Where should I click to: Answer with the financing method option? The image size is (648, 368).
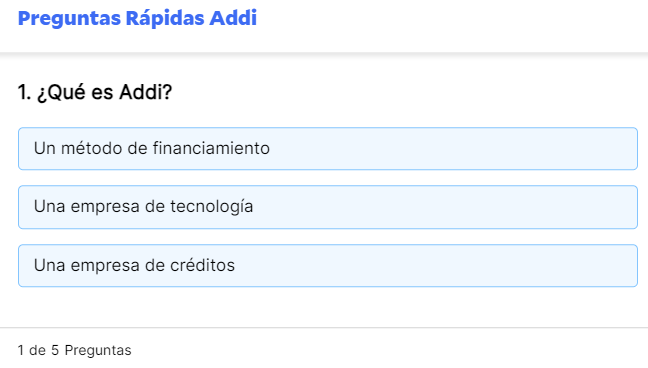(x=328, y=148)
